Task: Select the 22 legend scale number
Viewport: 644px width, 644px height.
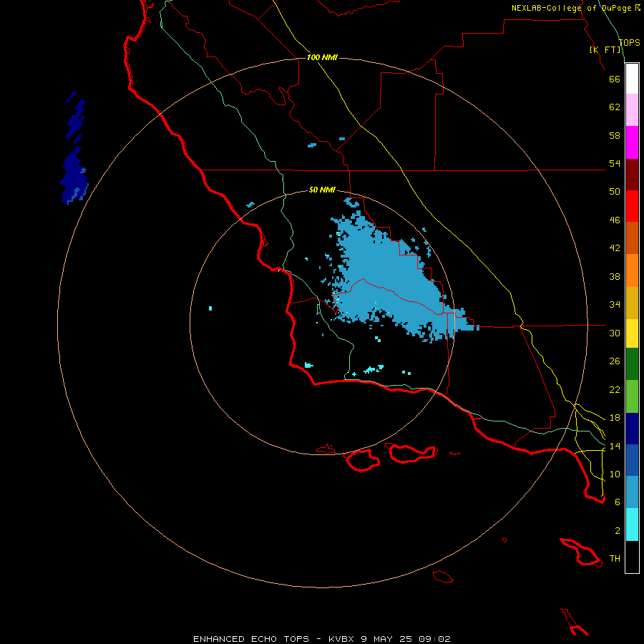Action: pyautogui.click(x=615, y=389)
